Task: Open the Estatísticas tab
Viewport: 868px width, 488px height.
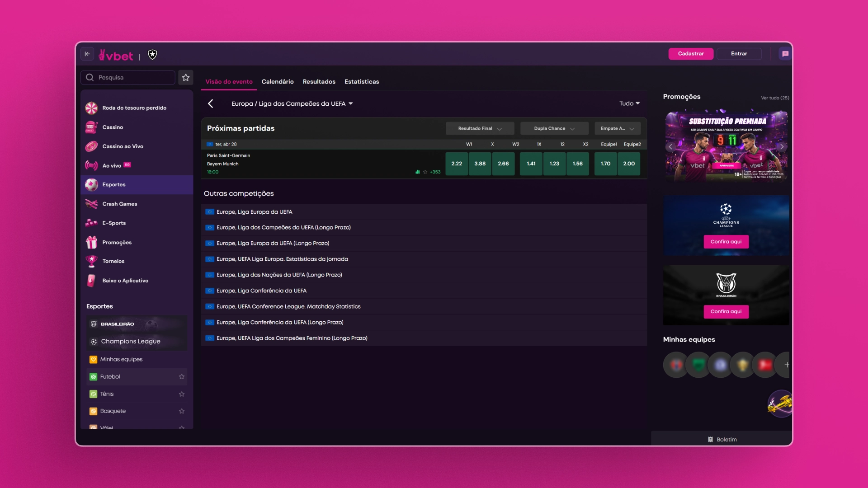Action: [x=362, y=82]
